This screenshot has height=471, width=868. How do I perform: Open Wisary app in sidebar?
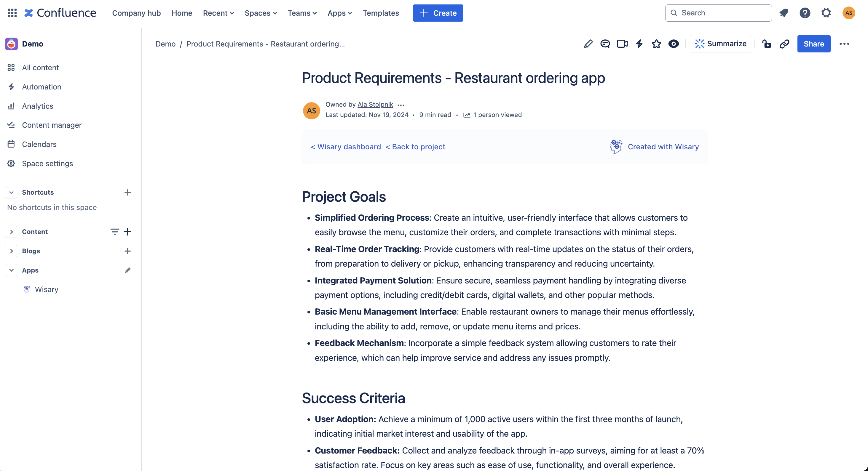[x=47, y=289]
